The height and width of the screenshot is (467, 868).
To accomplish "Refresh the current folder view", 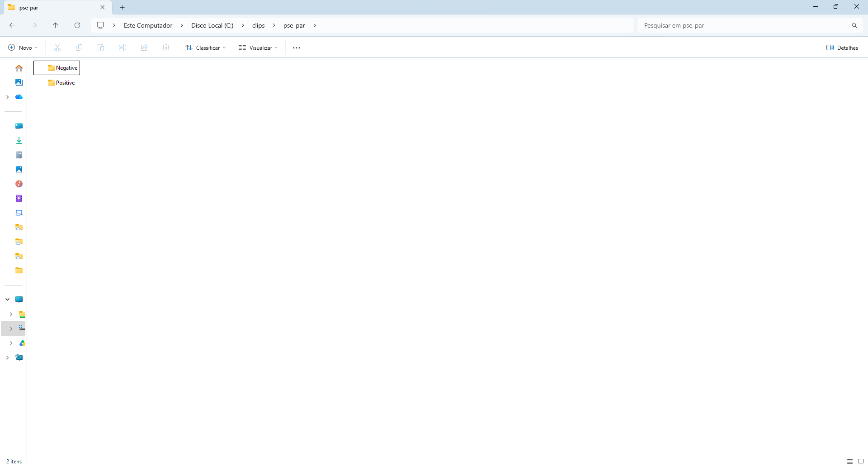I will (x=77, y=25).
